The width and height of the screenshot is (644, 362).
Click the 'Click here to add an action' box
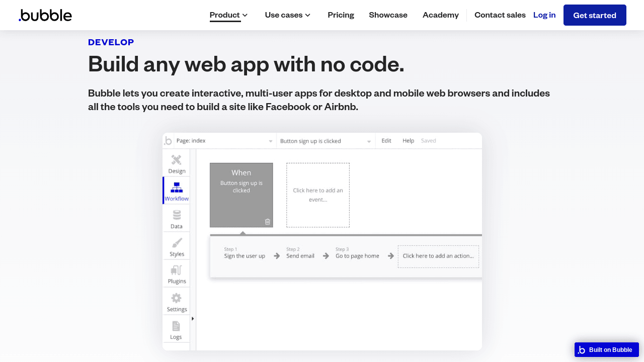(438, 256)
